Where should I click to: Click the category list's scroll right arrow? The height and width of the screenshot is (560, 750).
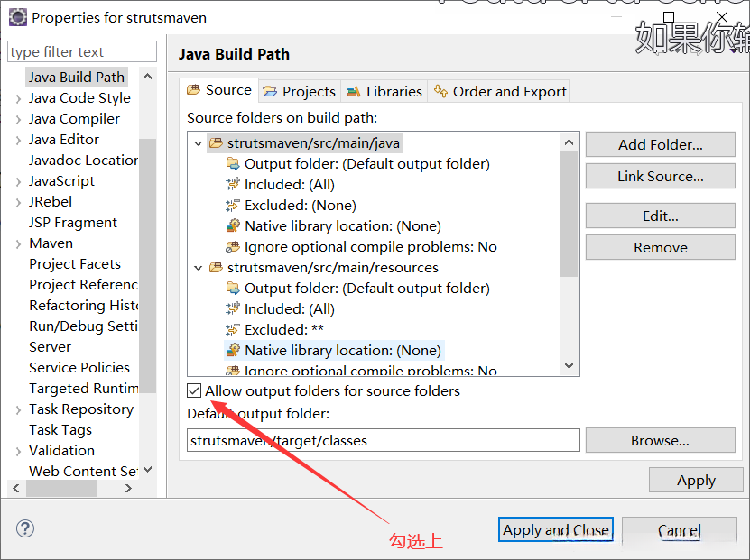coord(128,489)
